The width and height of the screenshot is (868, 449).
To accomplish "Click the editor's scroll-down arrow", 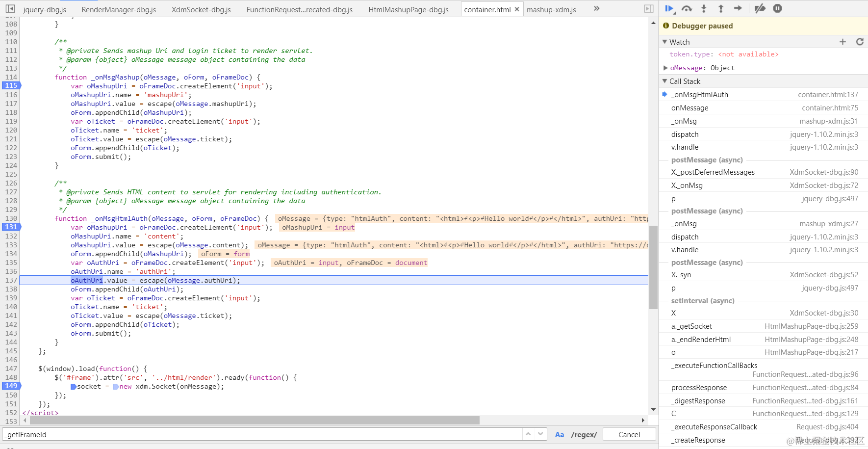I will coord(653,410).
